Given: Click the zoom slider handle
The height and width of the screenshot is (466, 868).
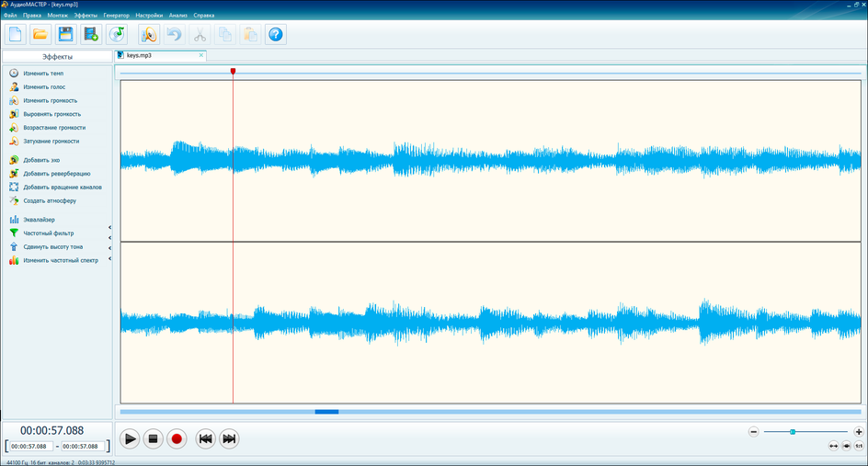Looking at the screenshot, I should coord(793,432).
